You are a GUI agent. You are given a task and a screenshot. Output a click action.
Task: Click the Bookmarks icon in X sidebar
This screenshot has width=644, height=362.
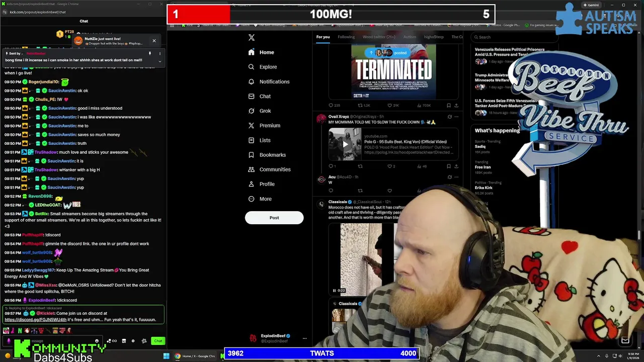pyautogui.click(x=251, y=155)
